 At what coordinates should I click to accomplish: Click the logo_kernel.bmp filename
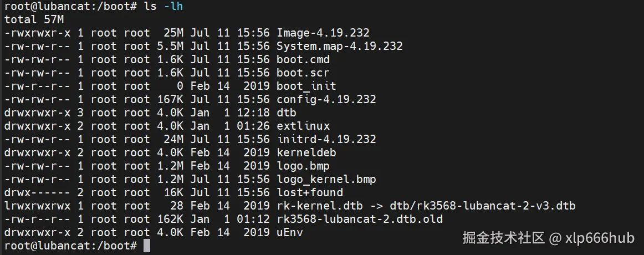coord(326,179)
